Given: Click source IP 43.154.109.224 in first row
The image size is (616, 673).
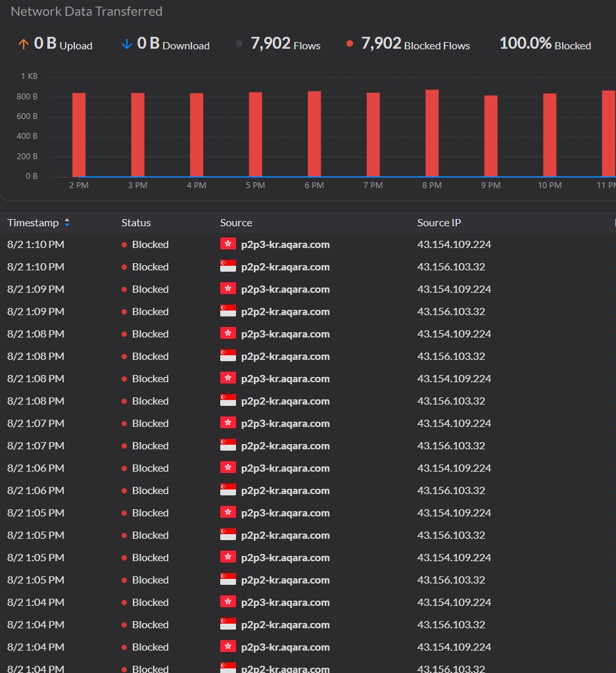Looking at the screenshot, I should click(x=454, y=244).
